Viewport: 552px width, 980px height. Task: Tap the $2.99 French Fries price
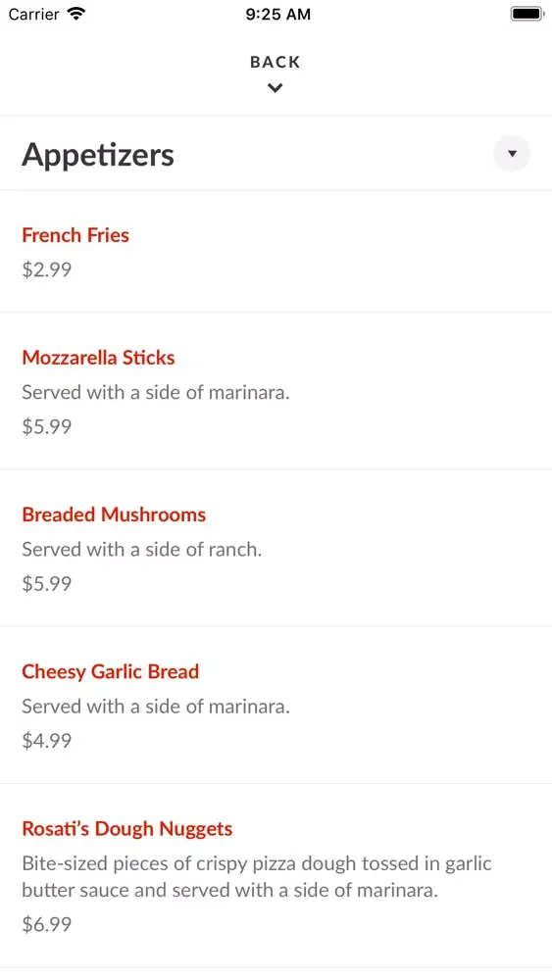[x=47, y=270]
